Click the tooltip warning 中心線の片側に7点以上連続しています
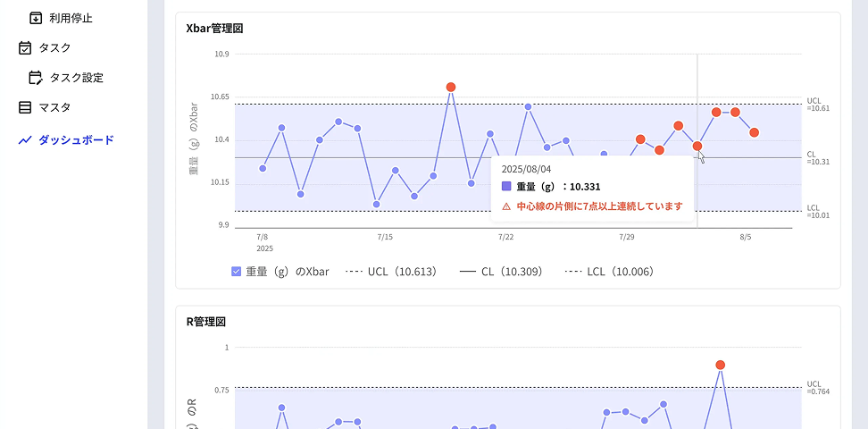The image size is (868, 429). click(x=599, y=206)
